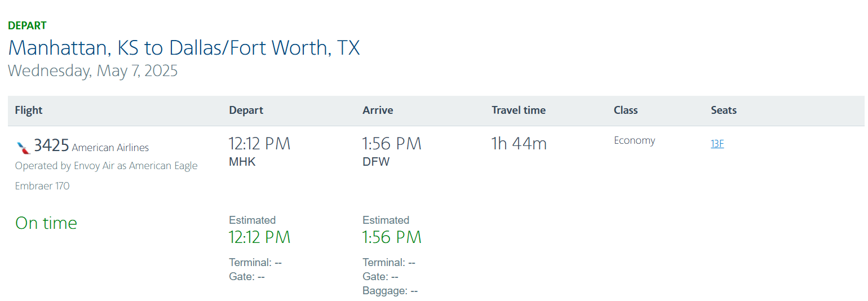
Task: Click flight number 3425
Action: pyautogui.click(x=51, y=146)
